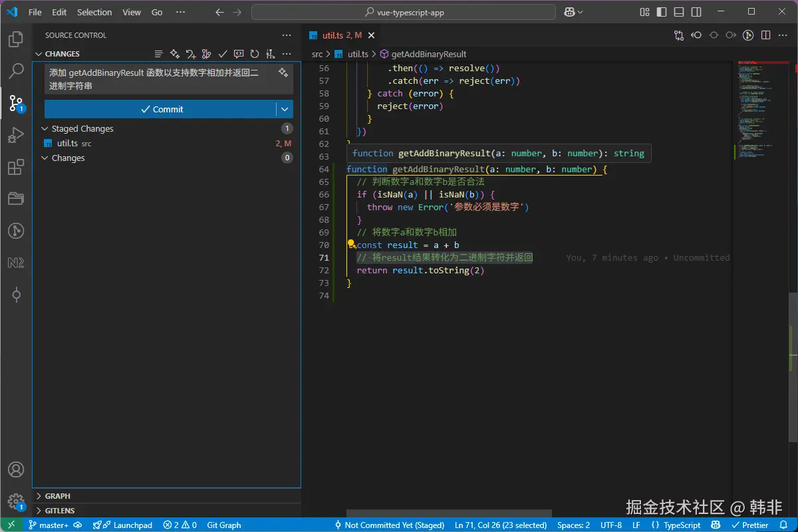Screen dimensions: 798x532
Task: Open the Search view icon
Action: click(x=16, y=71)
